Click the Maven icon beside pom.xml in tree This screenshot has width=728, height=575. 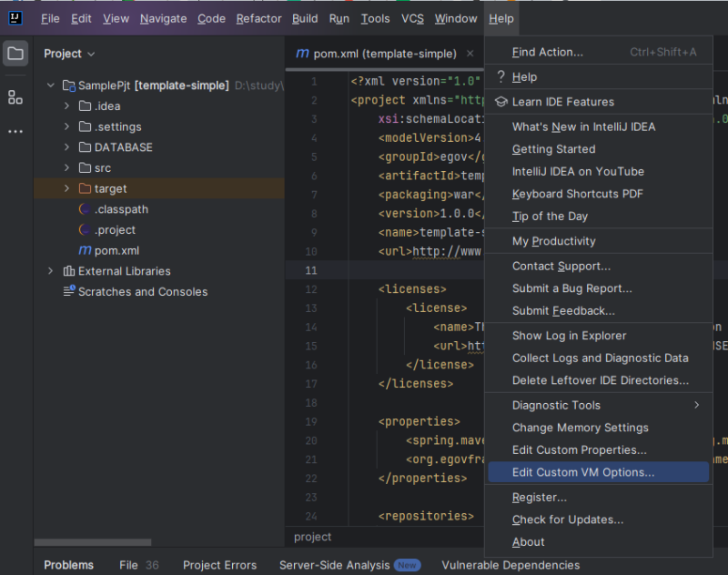pyautogui.click(x=85, y=250)
